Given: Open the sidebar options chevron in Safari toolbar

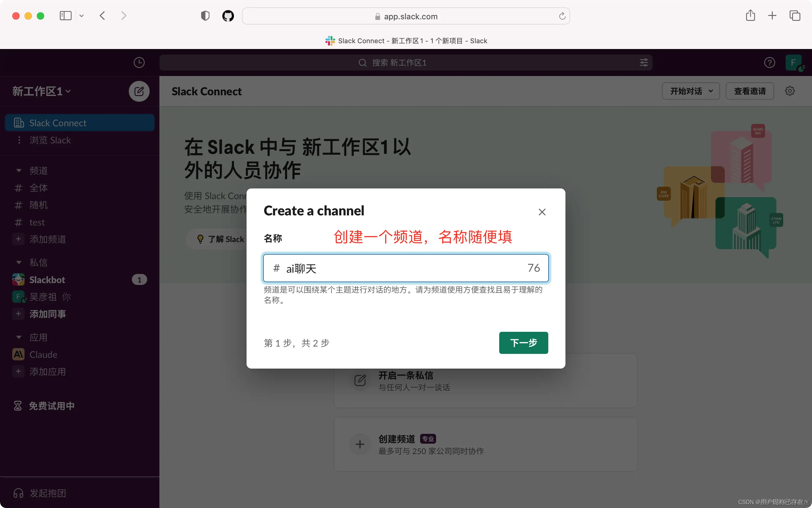Looking at the screenshot, I should 81,16.
